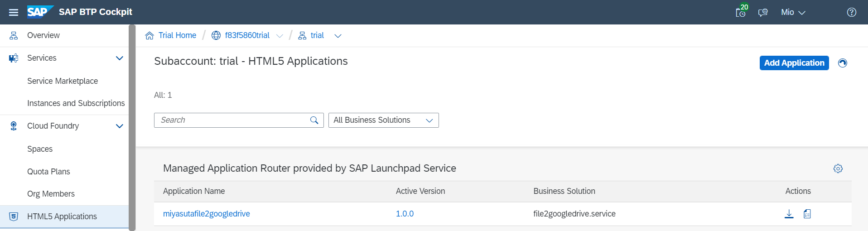Expand the trial subaccount dropdown
This screenshot has width=868, height=231.
click(x=338, y=36)
